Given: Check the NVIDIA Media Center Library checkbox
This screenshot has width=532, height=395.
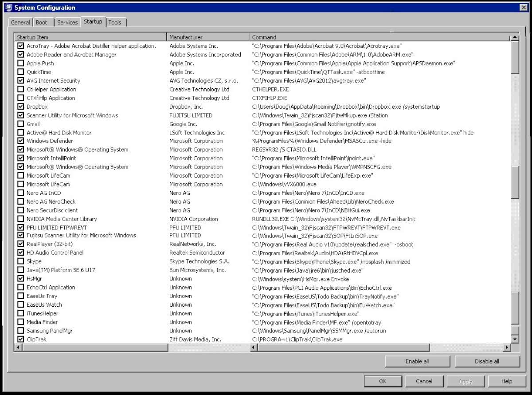Looking at the screenshot, I should 20,219.
